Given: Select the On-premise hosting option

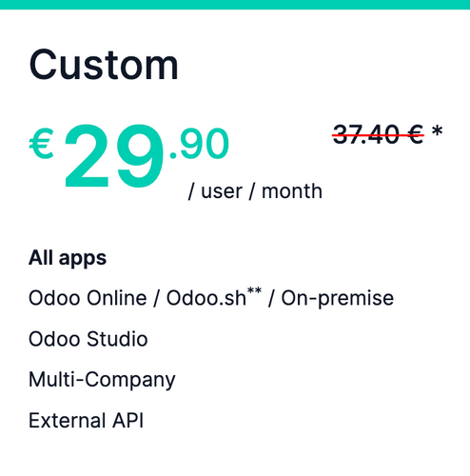Looking at the screenshot, I should pyautogui.click(x=338, y=299).
